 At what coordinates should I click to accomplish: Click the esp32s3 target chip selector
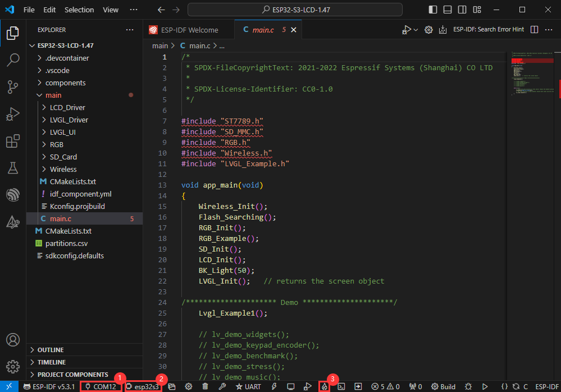click(143, 386)
